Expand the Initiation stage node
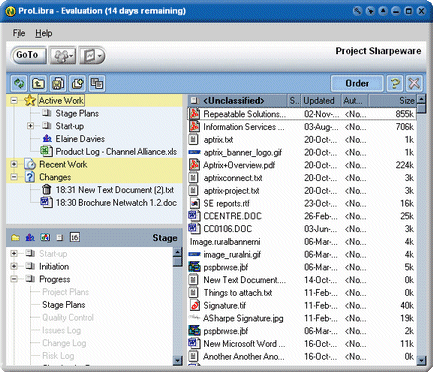The width and height of the screenshot is (433, 372). 14,266
